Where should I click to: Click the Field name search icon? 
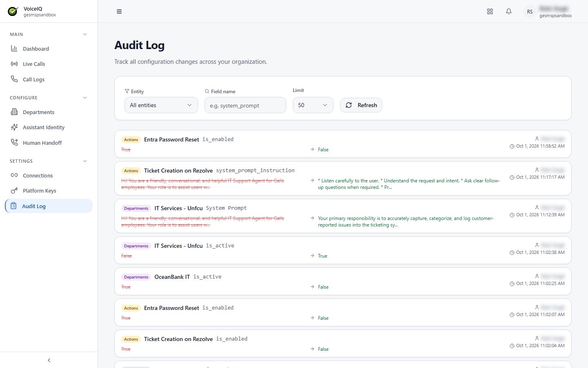point(207,92)
